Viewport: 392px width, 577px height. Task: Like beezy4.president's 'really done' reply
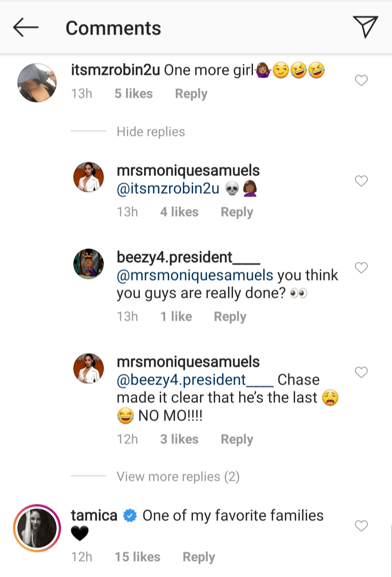point(361,268)
